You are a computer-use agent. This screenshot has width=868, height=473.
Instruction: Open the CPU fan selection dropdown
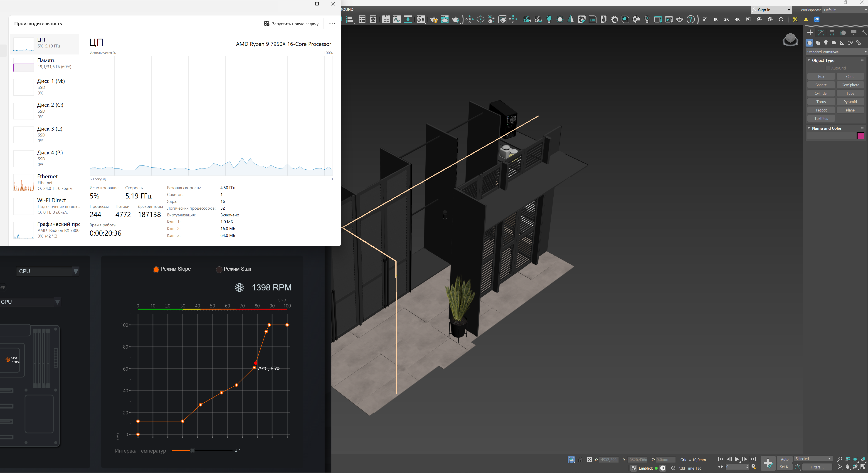point(48,271)
